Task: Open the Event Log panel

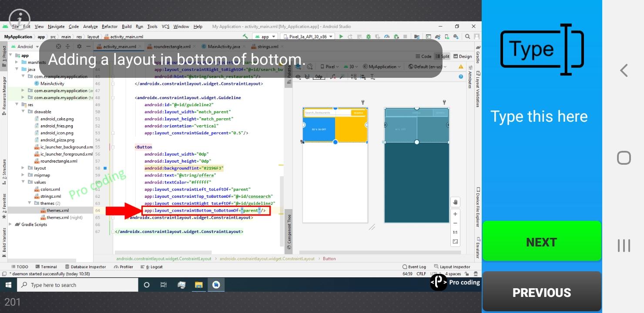Action: (414, 267)
